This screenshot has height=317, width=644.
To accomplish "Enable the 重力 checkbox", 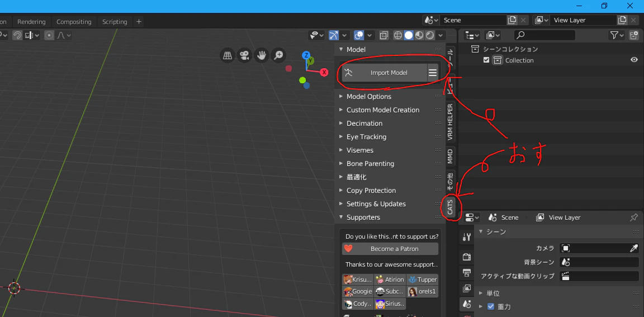I will [490, 306].
